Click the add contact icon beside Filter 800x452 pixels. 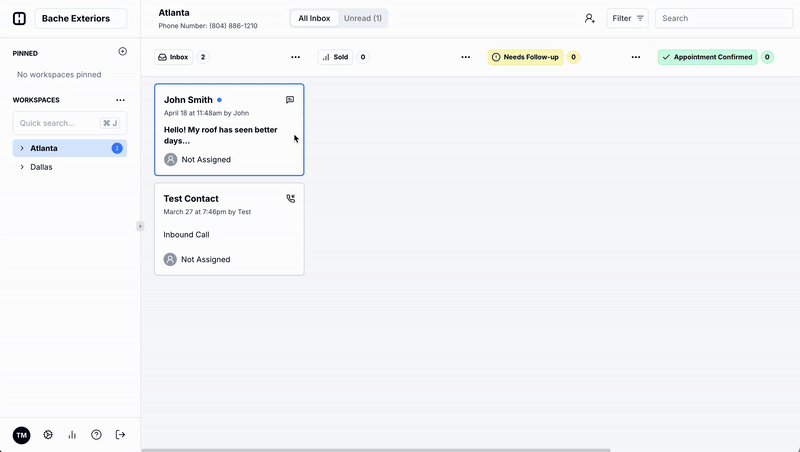(x=590, y=18)
